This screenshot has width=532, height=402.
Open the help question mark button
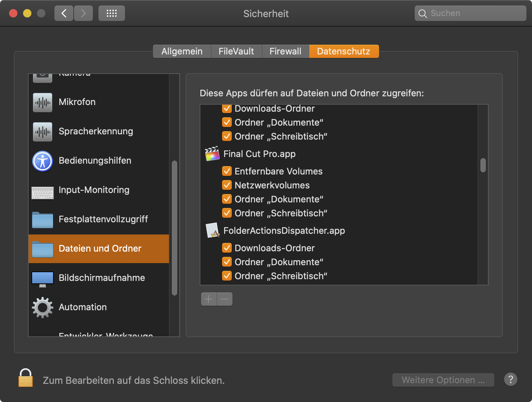(510, 379)
